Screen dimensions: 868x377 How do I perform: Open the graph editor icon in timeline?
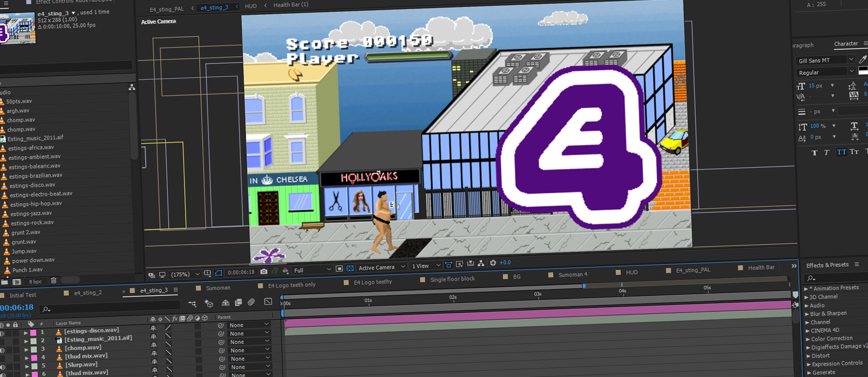pos(268,301)
